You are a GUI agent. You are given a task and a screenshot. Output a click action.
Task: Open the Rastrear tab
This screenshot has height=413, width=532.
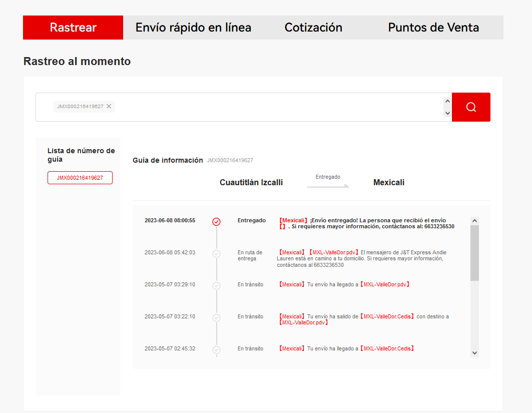[x=73, y=28]
